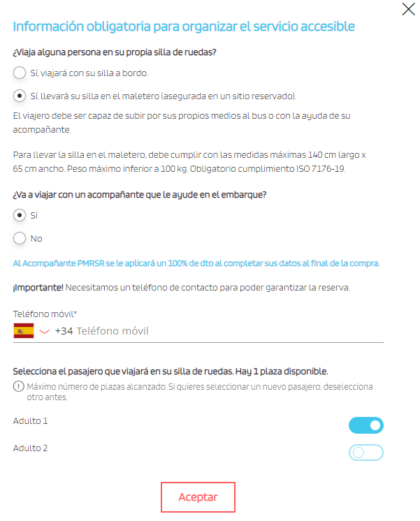Click the "Adulto 1" passenger label
This screenshot has height=521, width=420.
pos(31,421)
